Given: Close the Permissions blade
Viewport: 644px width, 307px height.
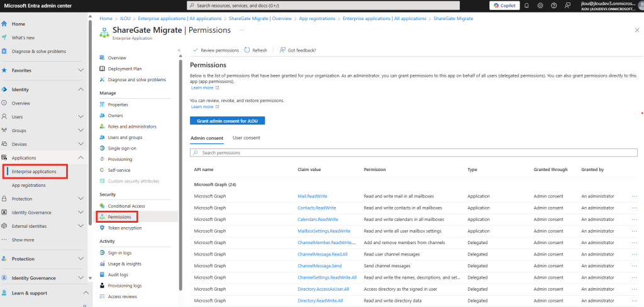Looking at the screenshot, I should 637,30.
